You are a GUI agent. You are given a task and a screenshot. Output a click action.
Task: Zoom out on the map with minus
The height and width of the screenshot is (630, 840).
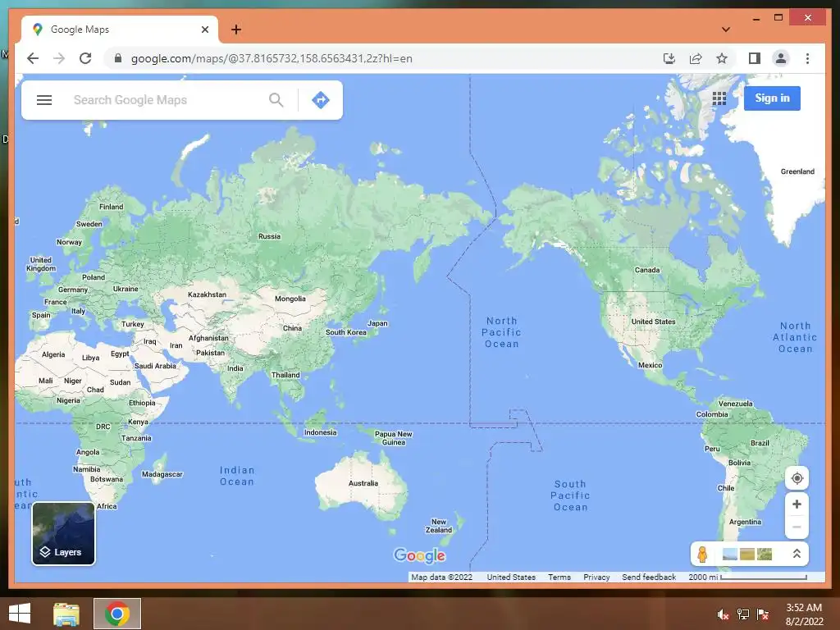(797, 527)
